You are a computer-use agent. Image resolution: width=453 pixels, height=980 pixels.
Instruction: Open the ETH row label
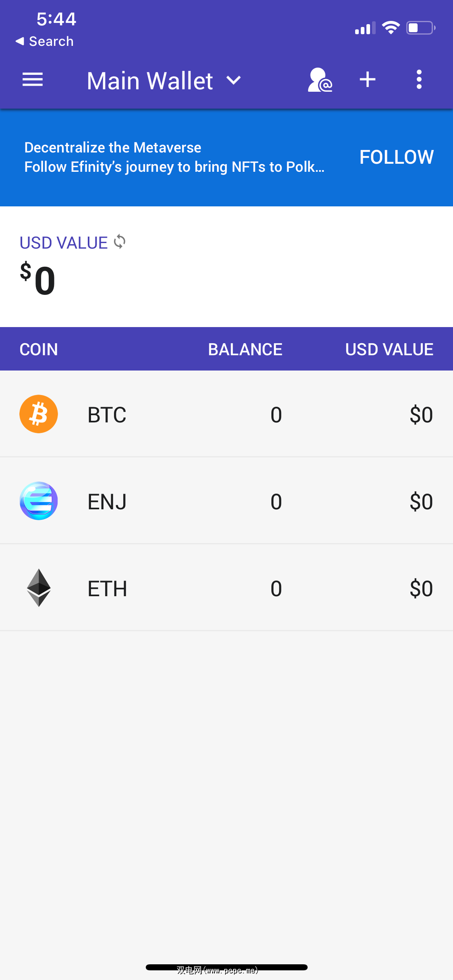coord(108,589)
